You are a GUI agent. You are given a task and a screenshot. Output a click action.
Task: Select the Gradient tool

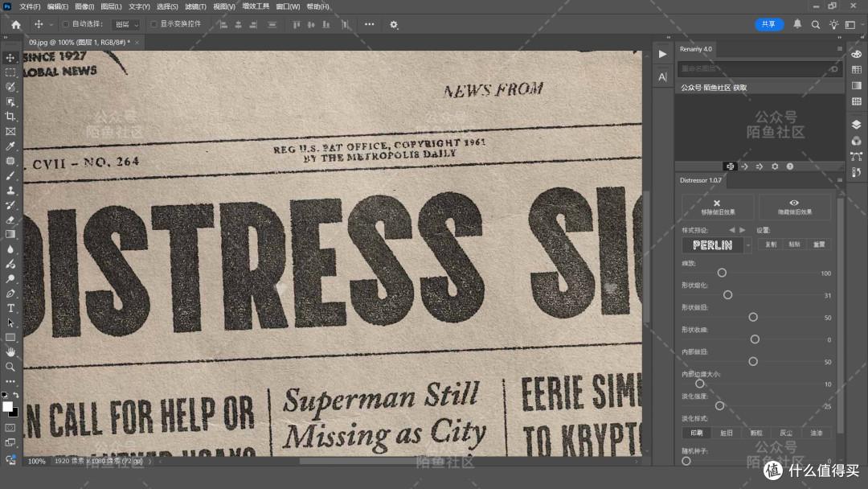coord(10,234)
